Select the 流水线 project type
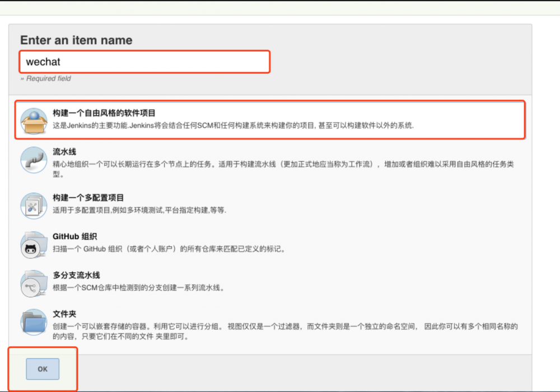 click(224, 162)
